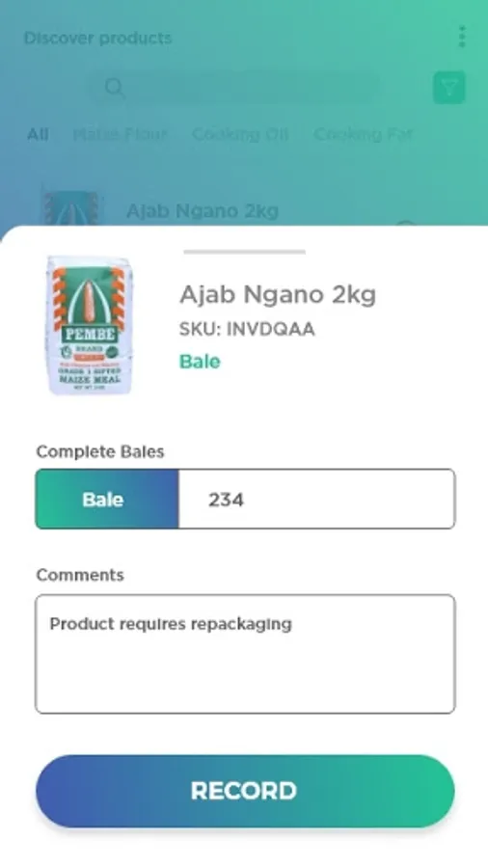Click the search bar field

coord(235,88)
